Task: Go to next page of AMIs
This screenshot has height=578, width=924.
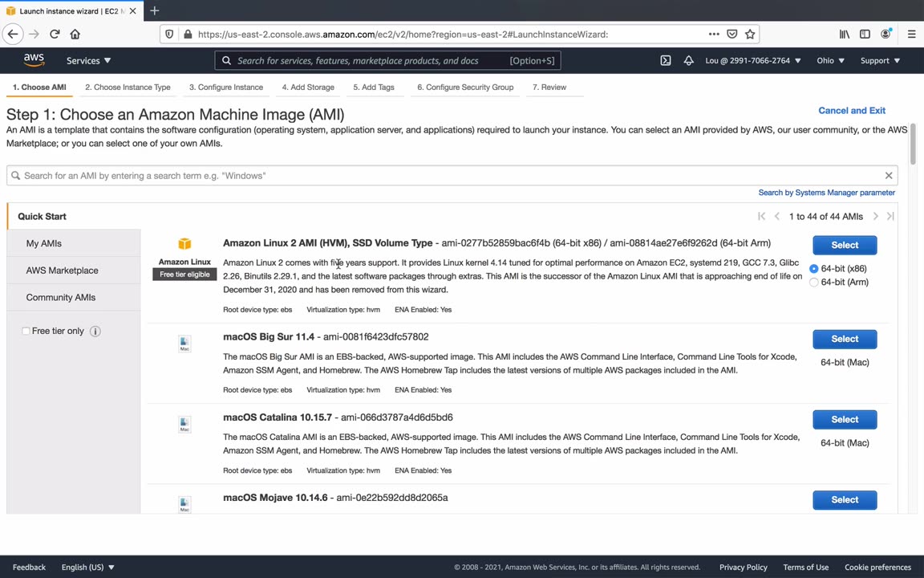Action: (876, 217)
